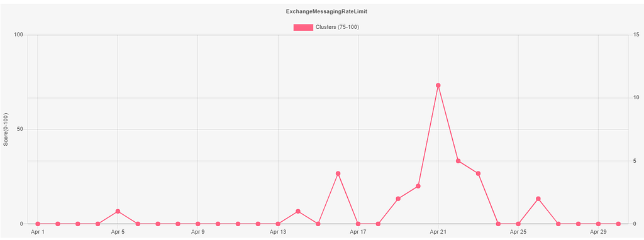This screenshot has width=644, height=240.
Task: Click the Apr 25 data point
Action: point(518,224)
